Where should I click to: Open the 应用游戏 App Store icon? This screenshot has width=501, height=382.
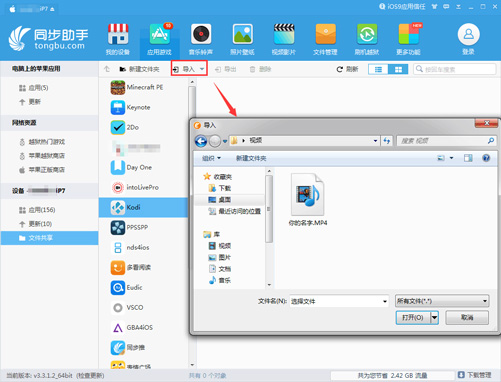[x=160, y=34]
